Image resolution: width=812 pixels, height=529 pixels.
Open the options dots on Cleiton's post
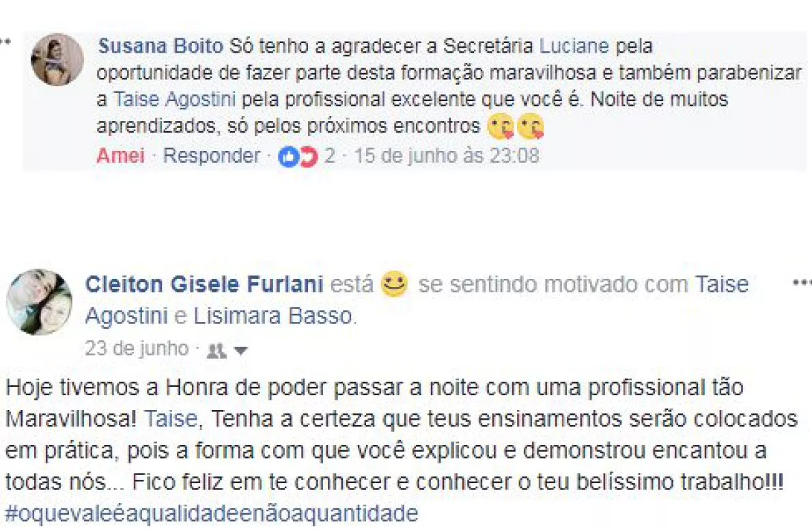point(802,283)
